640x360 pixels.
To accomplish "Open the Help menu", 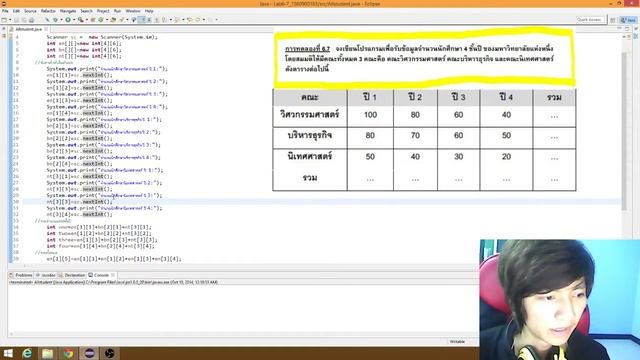I will click(149, 11).
